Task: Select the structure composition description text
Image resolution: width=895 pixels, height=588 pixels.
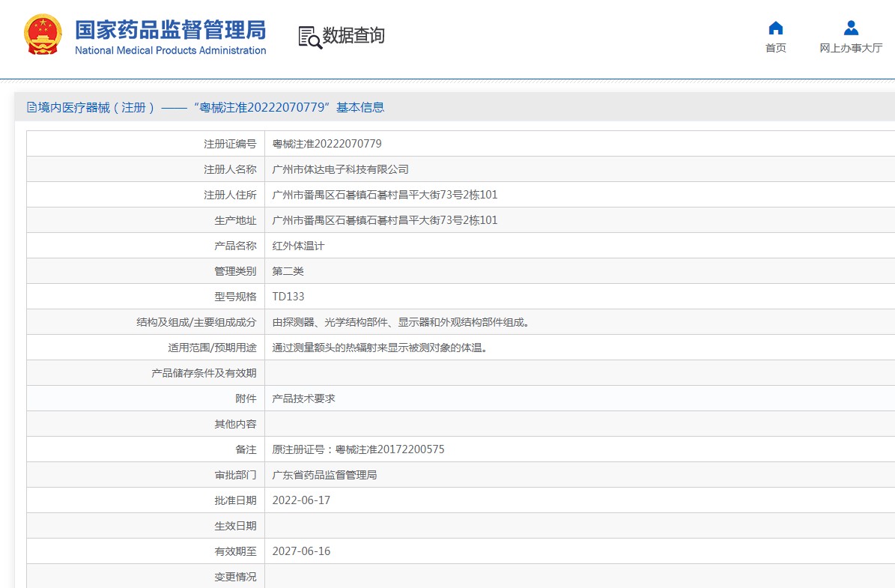Action: (402, 322)
